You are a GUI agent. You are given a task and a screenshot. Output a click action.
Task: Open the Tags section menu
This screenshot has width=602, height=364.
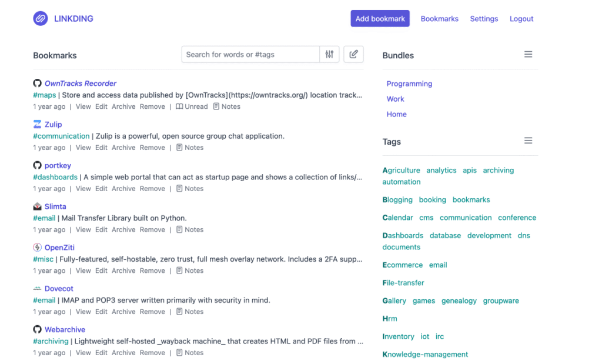click(x=528, y=141)
